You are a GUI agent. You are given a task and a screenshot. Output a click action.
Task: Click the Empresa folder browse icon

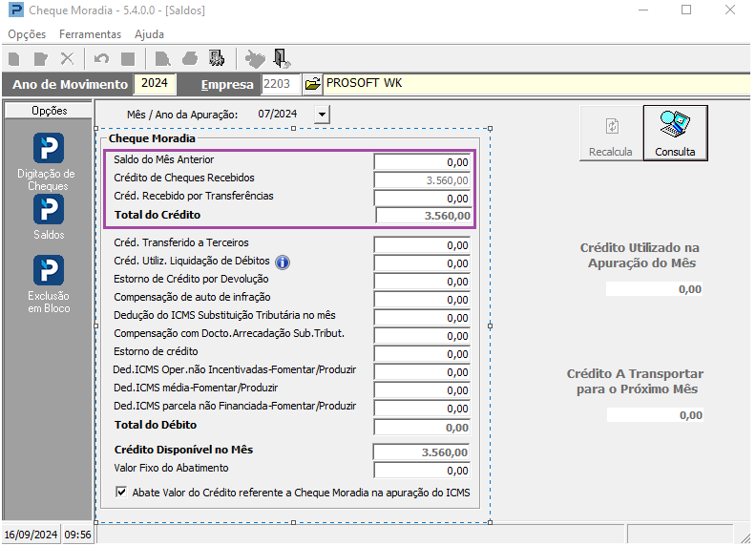[312, 84]
